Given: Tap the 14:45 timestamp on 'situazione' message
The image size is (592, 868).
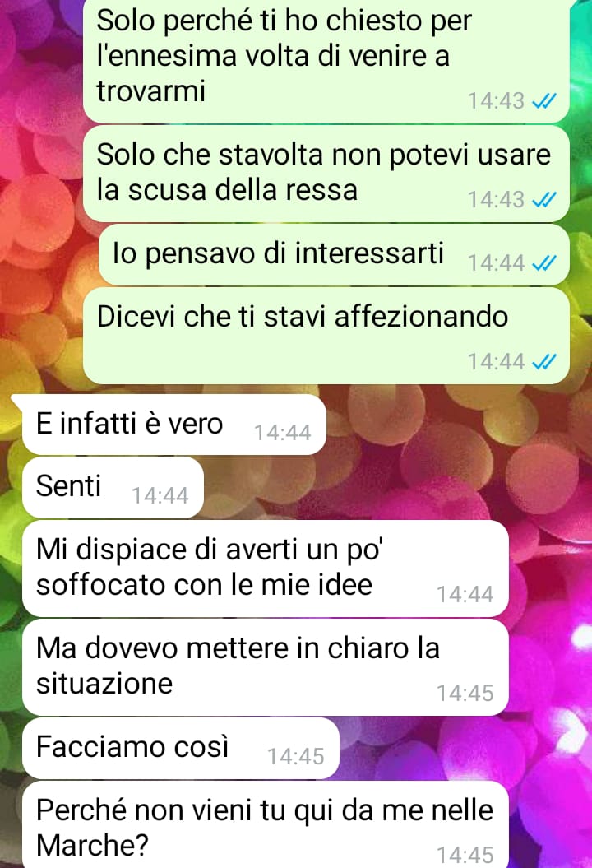Looking at the screenshot, I should [465, 693].
